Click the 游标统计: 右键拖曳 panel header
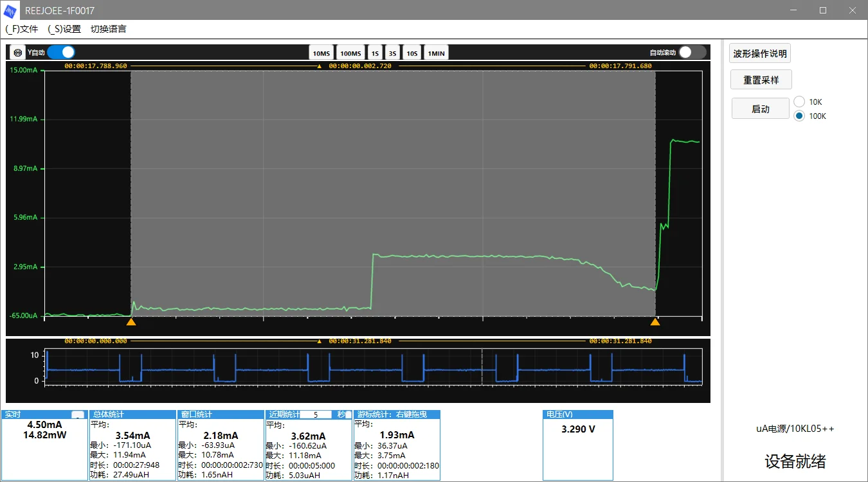Image resolution: width=868 pixels, height=482 pixels. pyautogui.click(x=397, y=415)
